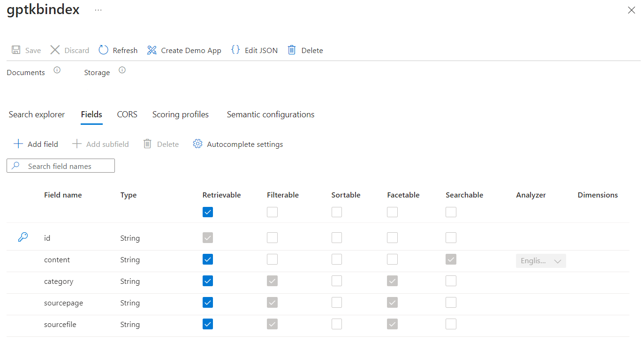This screenshot has height=350, width=644.
Task: Select the Create Demo App icon
Action: 152,50
